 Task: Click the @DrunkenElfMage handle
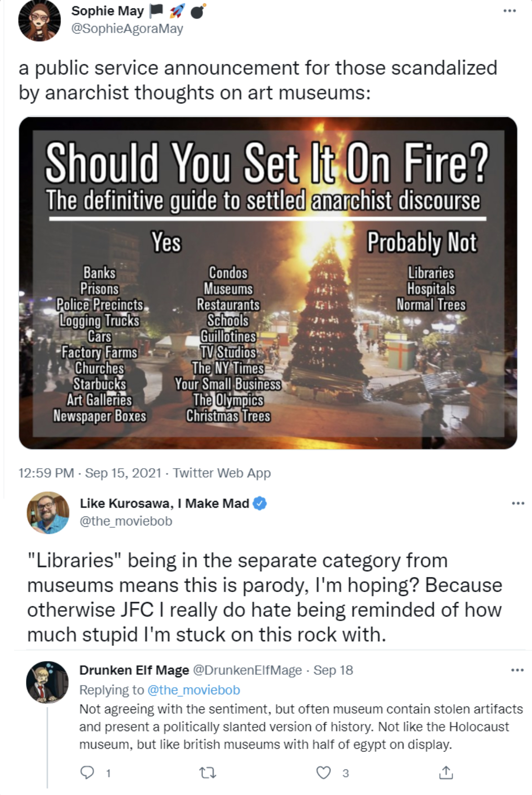247,670
